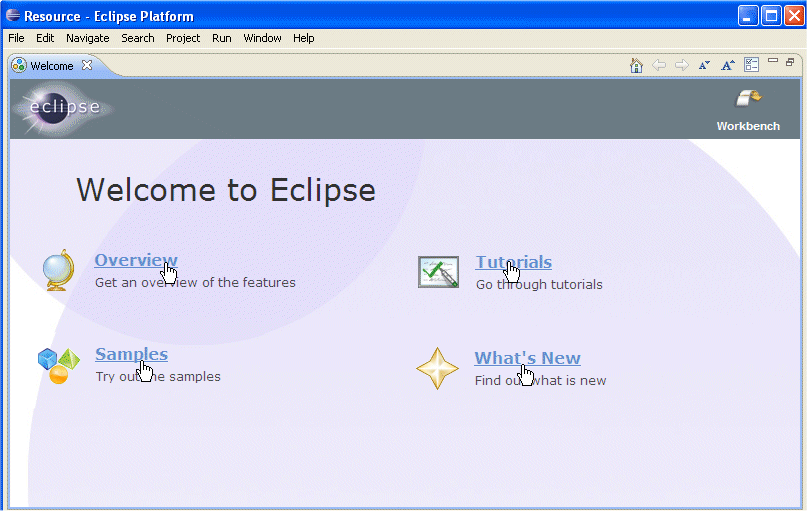Open the Edit menu
807x511 pixels.
click(x=45, y=38)
